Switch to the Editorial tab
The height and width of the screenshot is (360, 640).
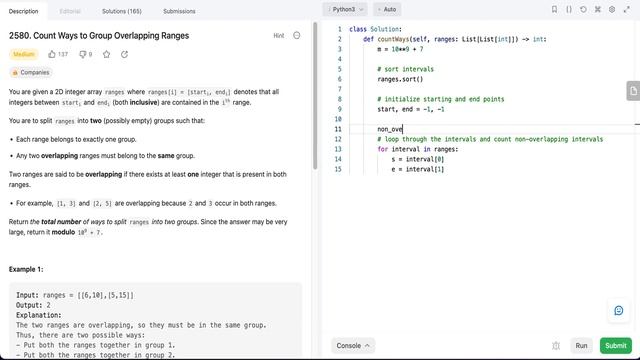click(70, 11)
